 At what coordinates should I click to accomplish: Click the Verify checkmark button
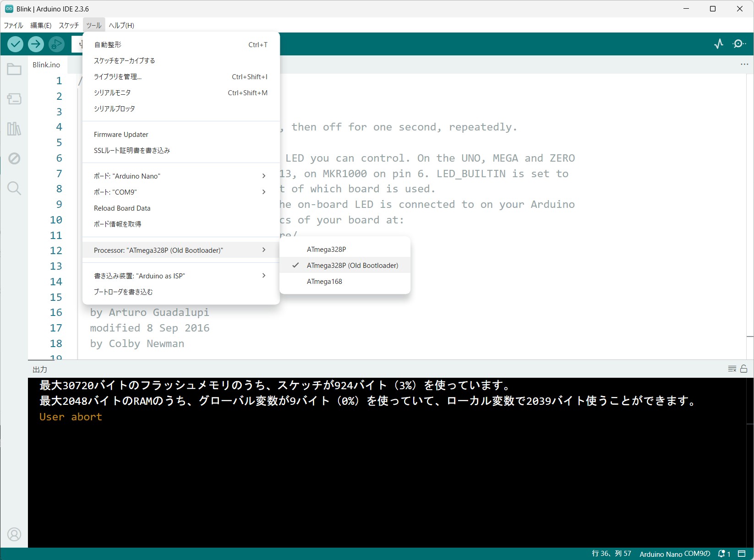pos(15,44)
